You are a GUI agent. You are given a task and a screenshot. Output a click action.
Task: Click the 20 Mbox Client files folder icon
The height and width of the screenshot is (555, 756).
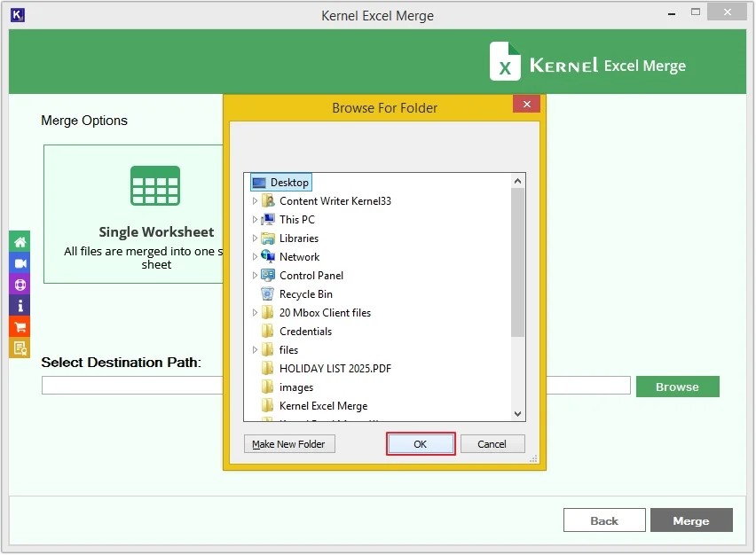pyautogui.click(x=268, y=313)
